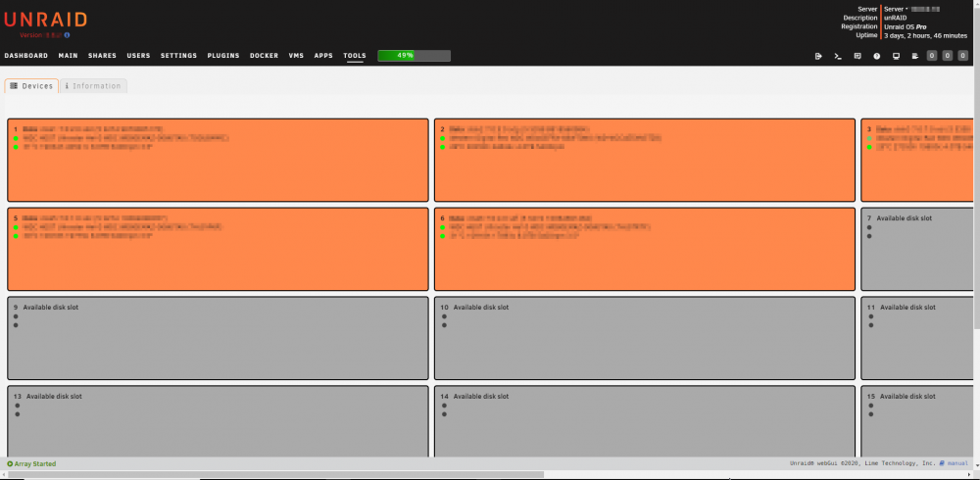Click the logout icon in header
This screenshot has width=980, height=480.
point(818,56)
